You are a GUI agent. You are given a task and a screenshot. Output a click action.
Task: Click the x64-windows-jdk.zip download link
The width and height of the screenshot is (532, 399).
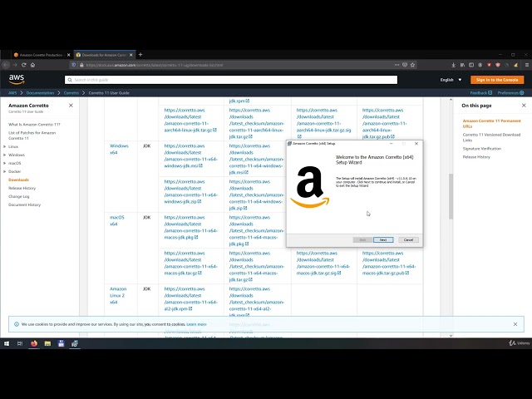tap(190, 191)
